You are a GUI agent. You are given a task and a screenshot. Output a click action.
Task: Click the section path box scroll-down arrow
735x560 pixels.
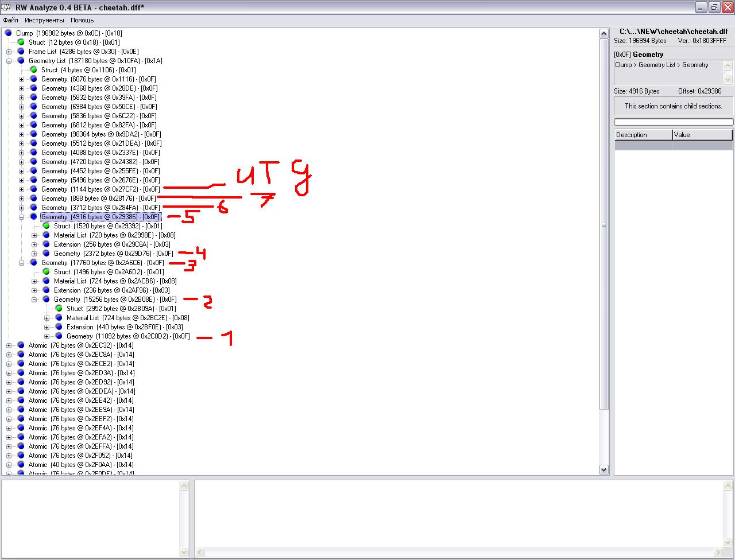click(x=728, y=80)
